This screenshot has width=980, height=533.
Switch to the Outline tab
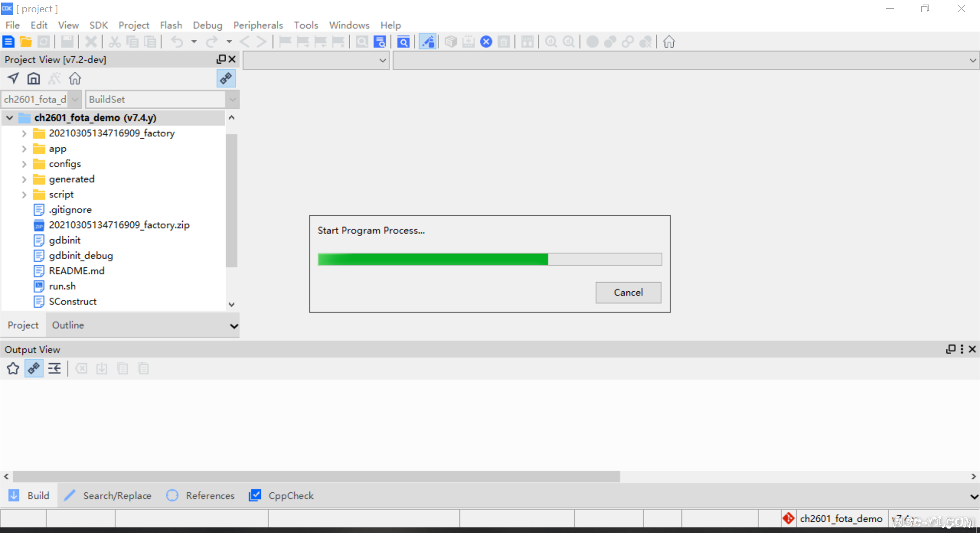pyautogui.click(x=68, y=325)
